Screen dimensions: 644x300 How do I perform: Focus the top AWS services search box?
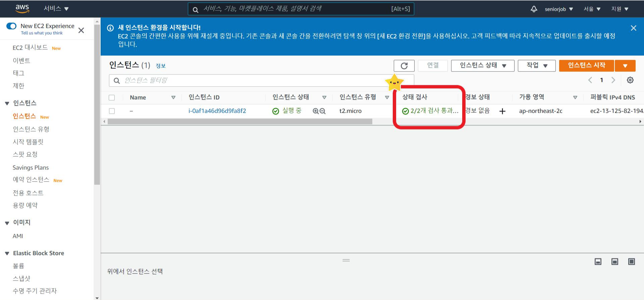coord(301,9)
